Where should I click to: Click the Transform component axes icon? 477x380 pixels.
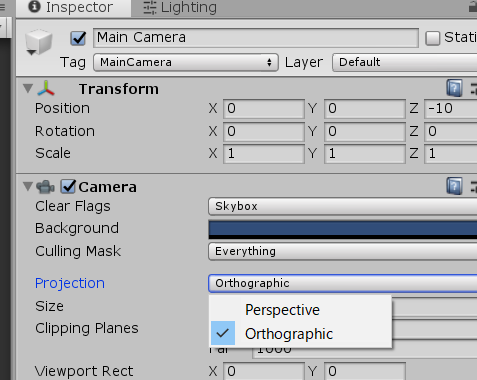46,89
